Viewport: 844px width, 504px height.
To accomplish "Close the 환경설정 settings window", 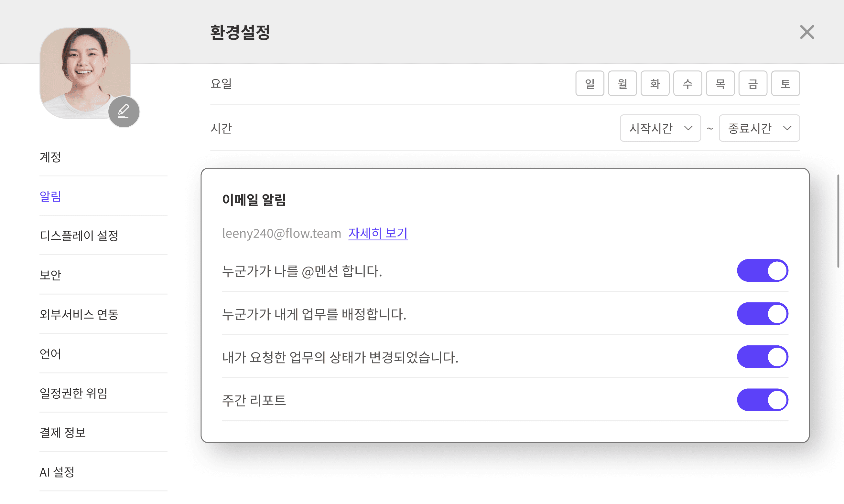I will click(806, 32).
